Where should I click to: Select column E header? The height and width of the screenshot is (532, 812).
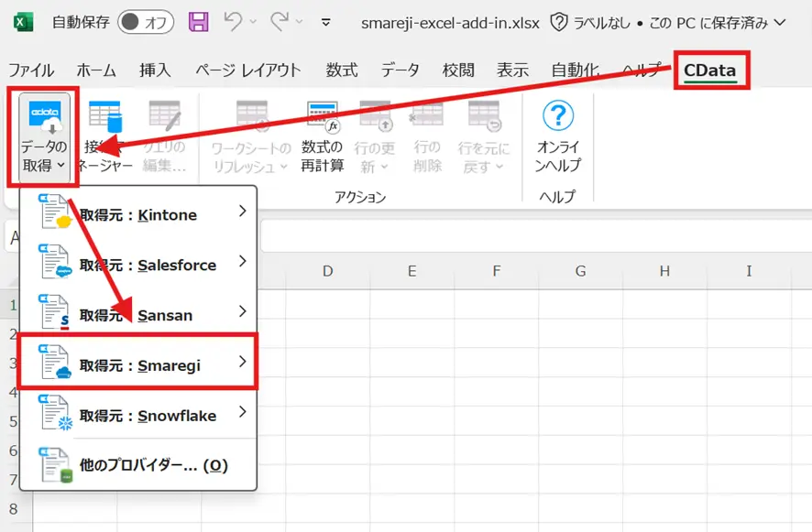click(x=412, y=271)
